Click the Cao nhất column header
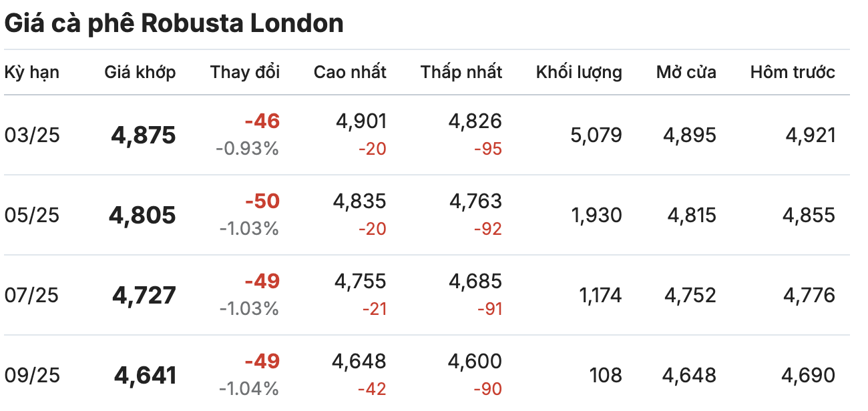Viewport: 868px width, 411px height. click(350, 72)
